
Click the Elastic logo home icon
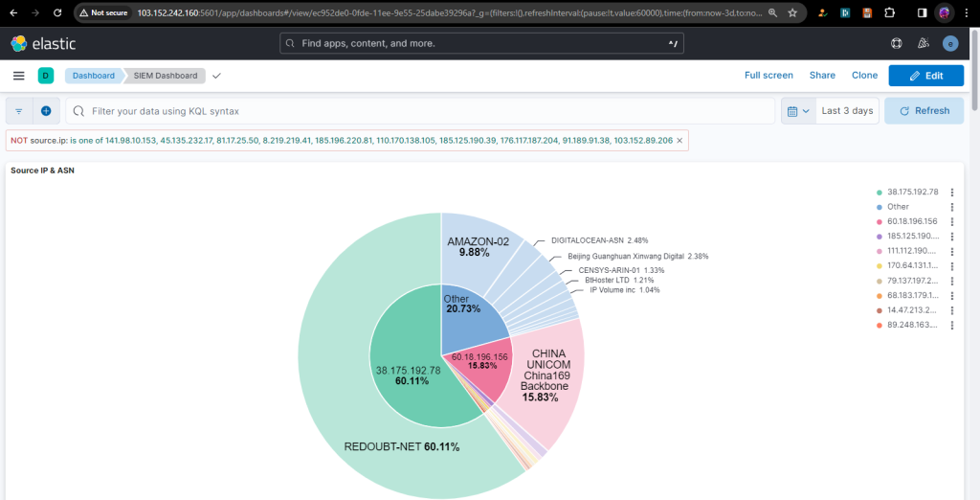tap(19, 43)
